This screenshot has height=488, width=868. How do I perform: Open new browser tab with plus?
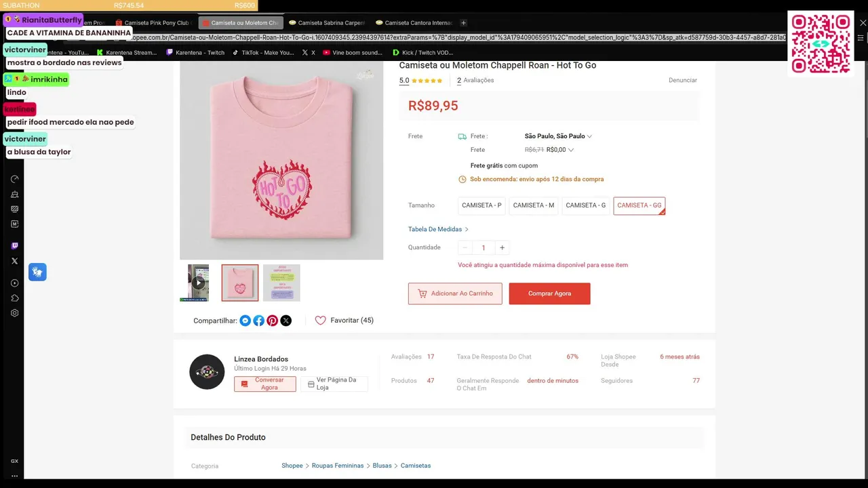[464, 23]
